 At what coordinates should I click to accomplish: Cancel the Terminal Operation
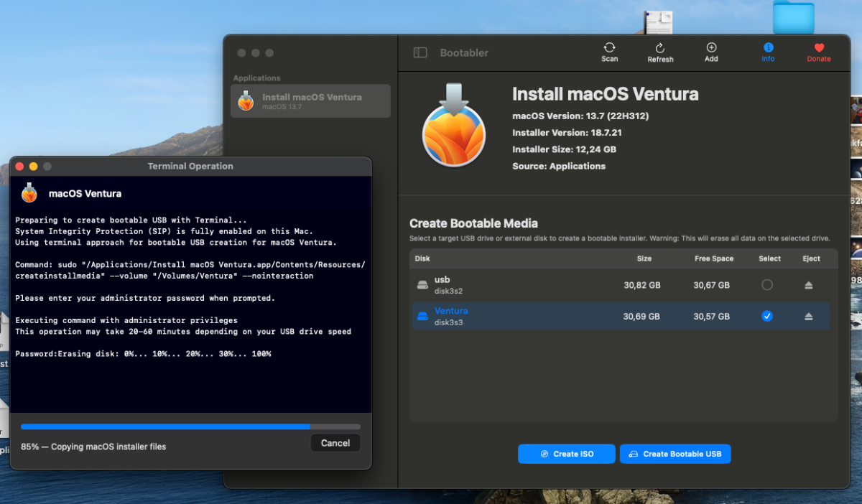point(335,443)
